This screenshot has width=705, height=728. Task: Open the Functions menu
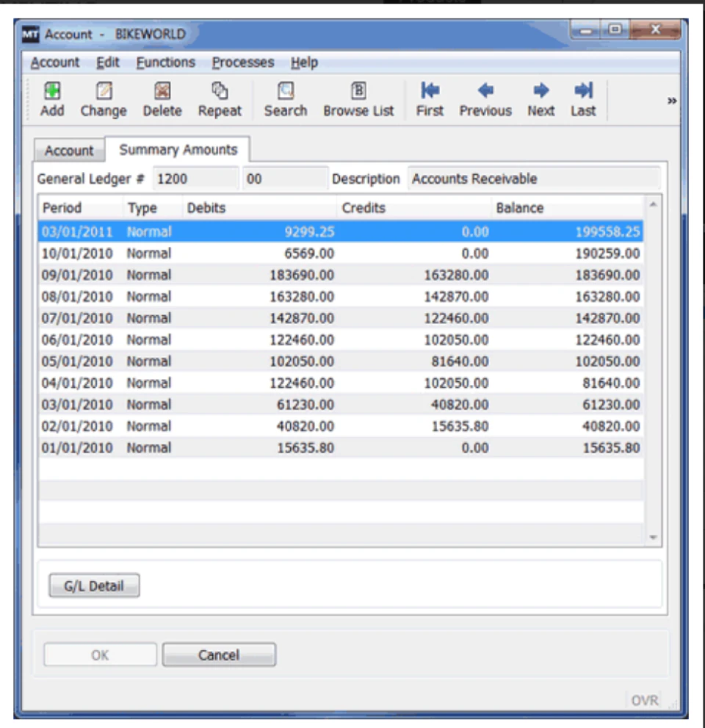pyautogui.click(x=164, y=62)
